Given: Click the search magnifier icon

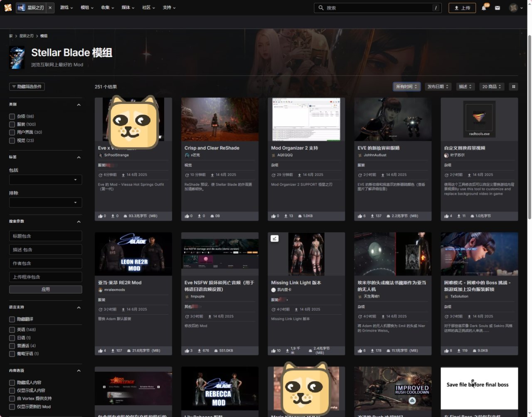Looking at the screenshot, I should [x=321, y=8].
